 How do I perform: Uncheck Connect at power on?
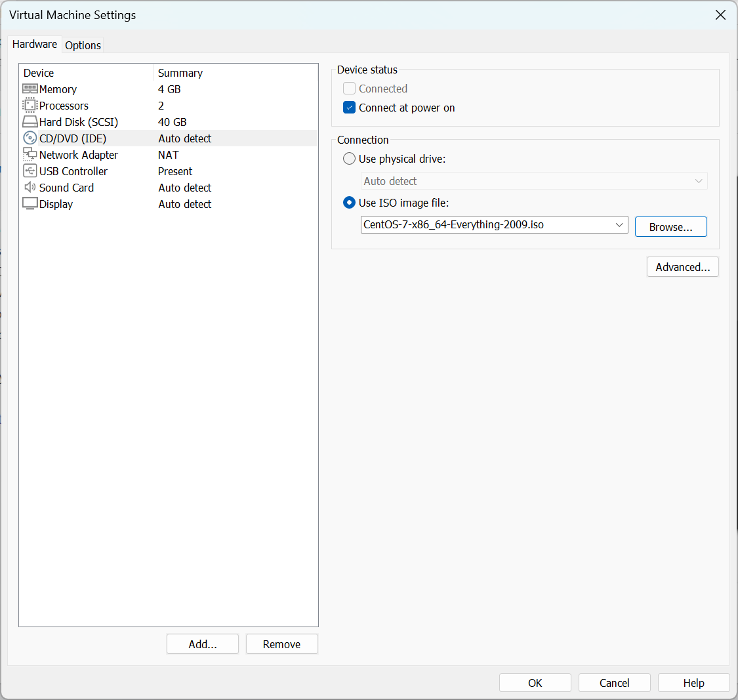(350, 108)
